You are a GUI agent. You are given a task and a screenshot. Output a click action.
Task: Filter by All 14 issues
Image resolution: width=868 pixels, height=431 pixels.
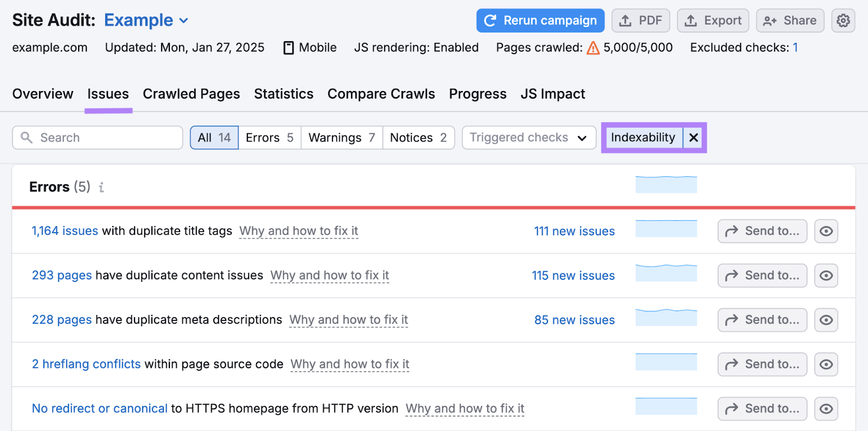point(214,138)
